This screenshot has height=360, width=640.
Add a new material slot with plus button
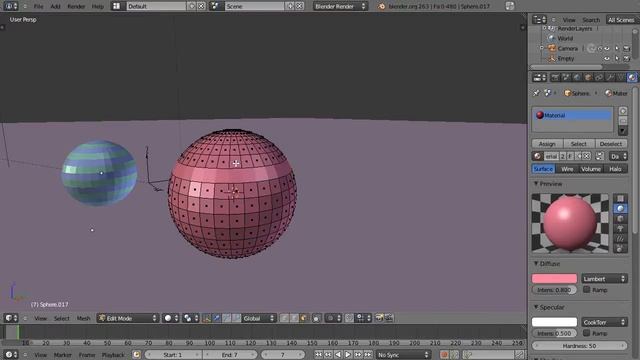click(622, 111)
